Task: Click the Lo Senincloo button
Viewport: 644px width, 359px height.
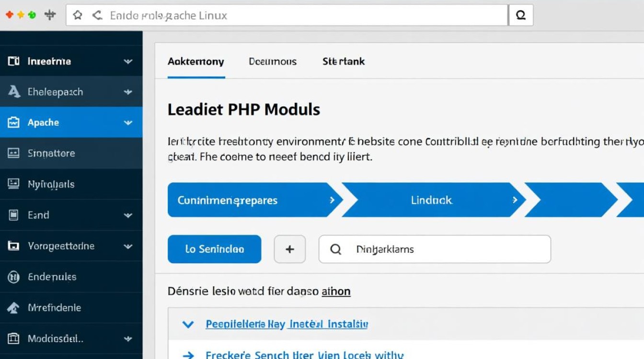Action: coord(214,249)
